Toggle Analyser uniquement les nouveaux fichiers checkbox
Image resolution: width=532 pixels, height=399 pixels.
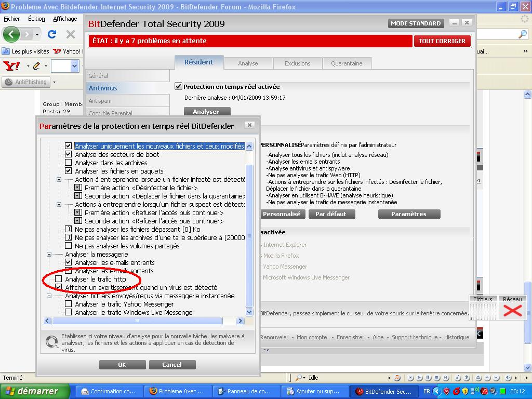[x=68, y=146]
